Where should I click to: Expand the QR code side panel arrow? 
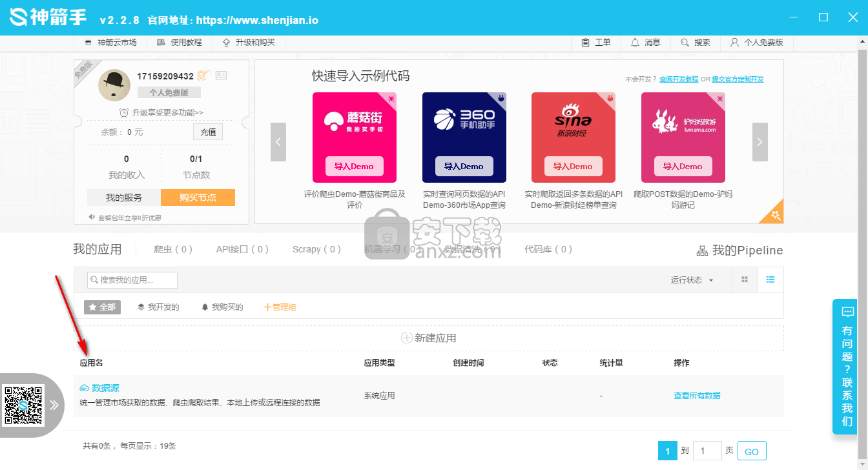click(54, 405)
